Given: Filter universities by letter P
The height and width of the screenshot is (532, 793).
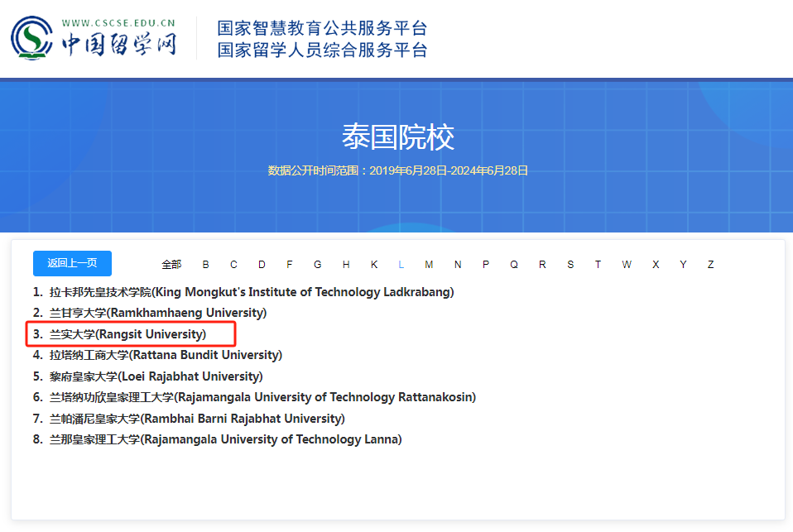Looking at the screenshot, I should 486,265.
